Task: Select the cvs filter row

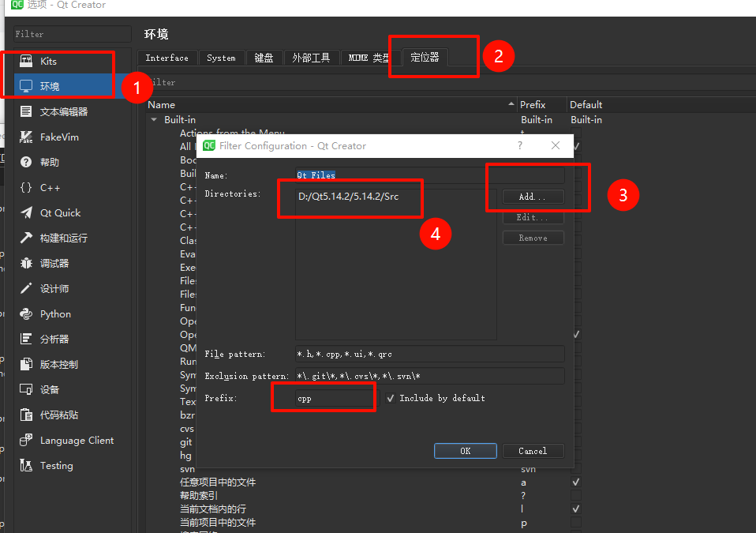Action: 187,428
